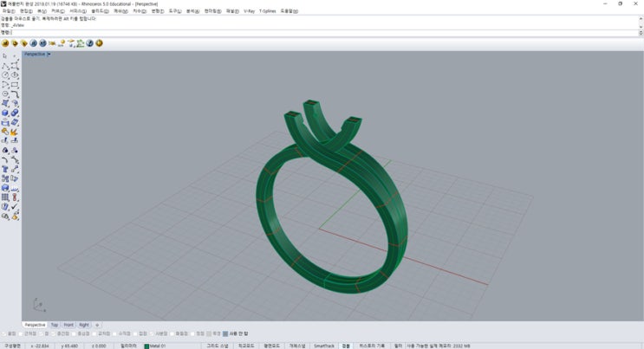Toggle 그리드 스냅 (Grid Snap) in status bar
The image size is (644, 349).
point(217,346)
